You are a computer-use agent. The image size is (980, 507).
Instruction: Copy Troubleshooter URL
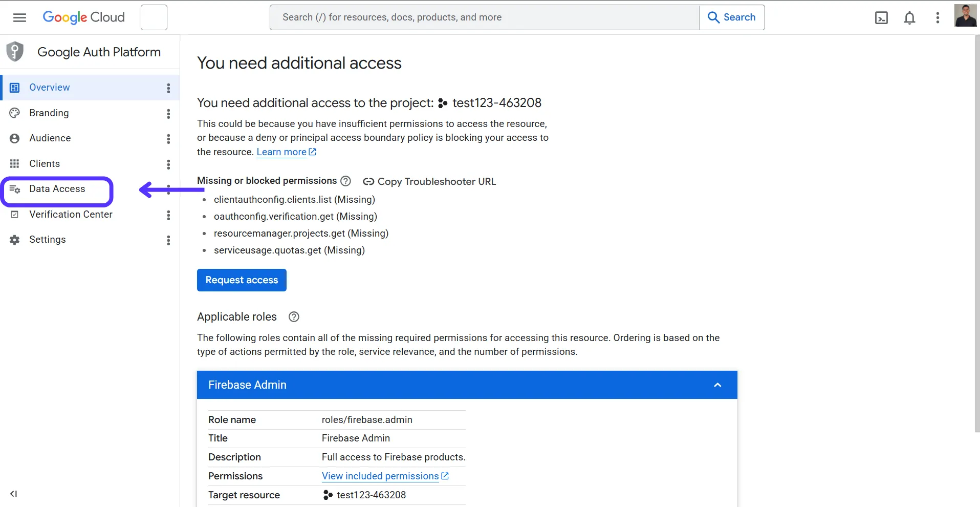pos(429,181)
